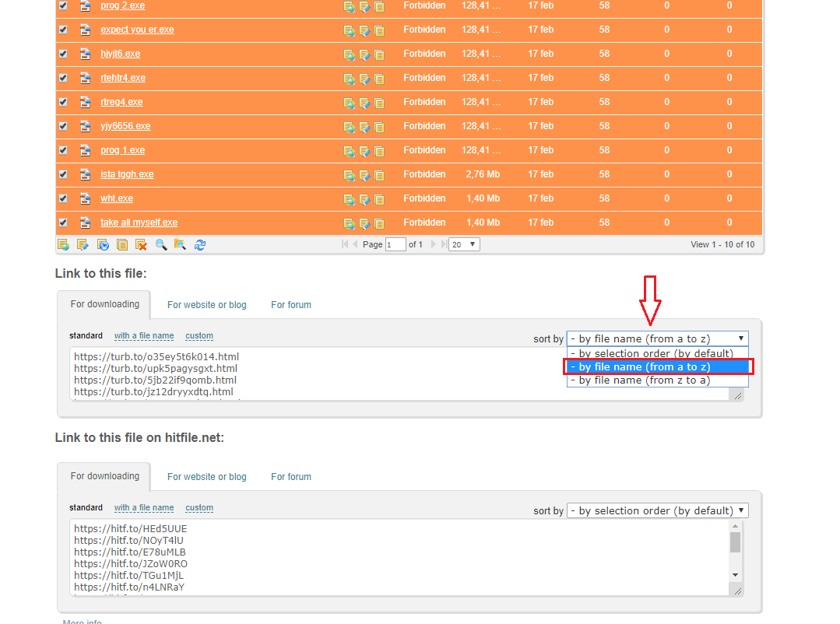
Task: Click the details list icon in the hjyjt6.exe row
Action: (x=379, y=54)
